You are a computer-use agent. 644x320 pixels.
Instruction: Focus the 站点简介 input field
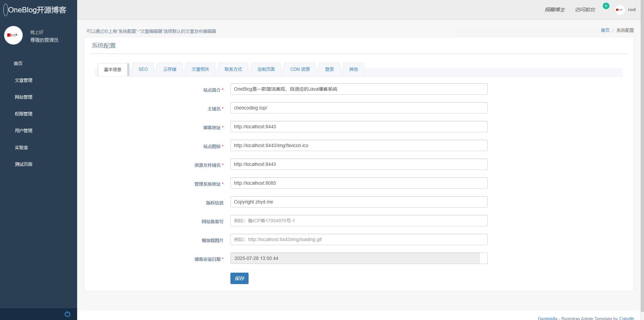359,89
